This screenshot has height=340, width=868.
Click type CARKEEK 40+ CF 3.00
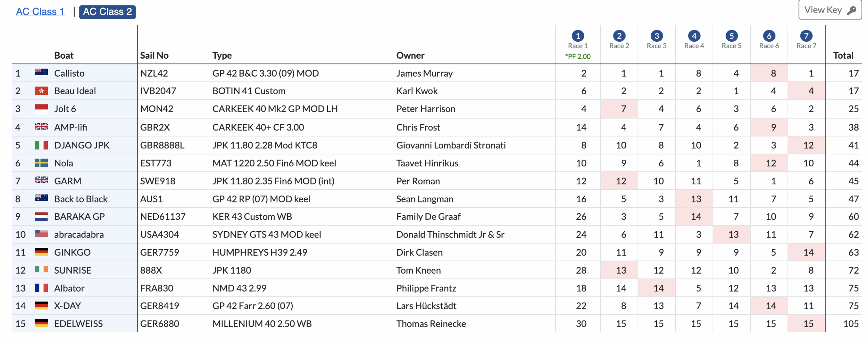258,127
